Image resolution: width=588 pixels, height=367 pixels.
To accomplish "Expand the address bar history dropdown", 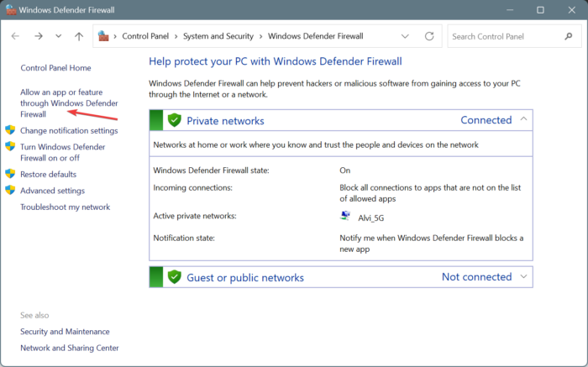I will click(x=405, y=36).
